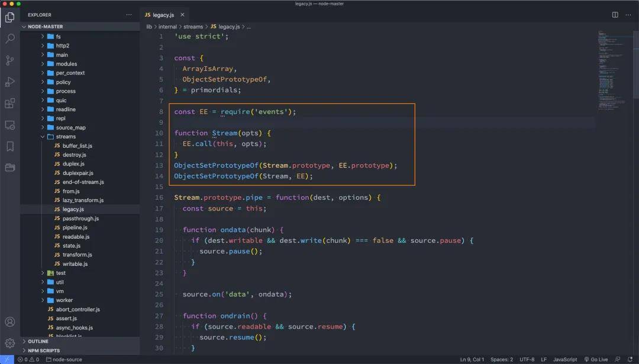The image size is (639, 364).
Task: Expand the per_context folder
Action: (80, 73)
